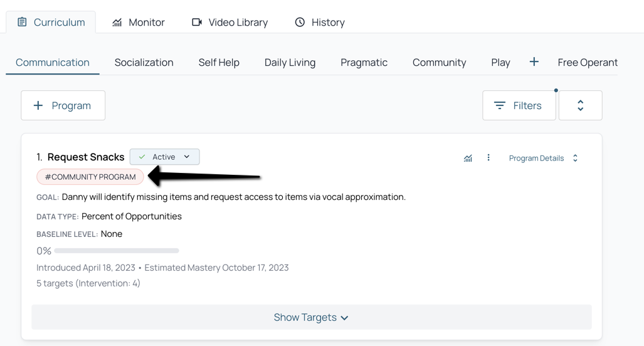Click the #COMMUNITY PROGRAM tag
This screenshot has height=346, width=644.
90,177
